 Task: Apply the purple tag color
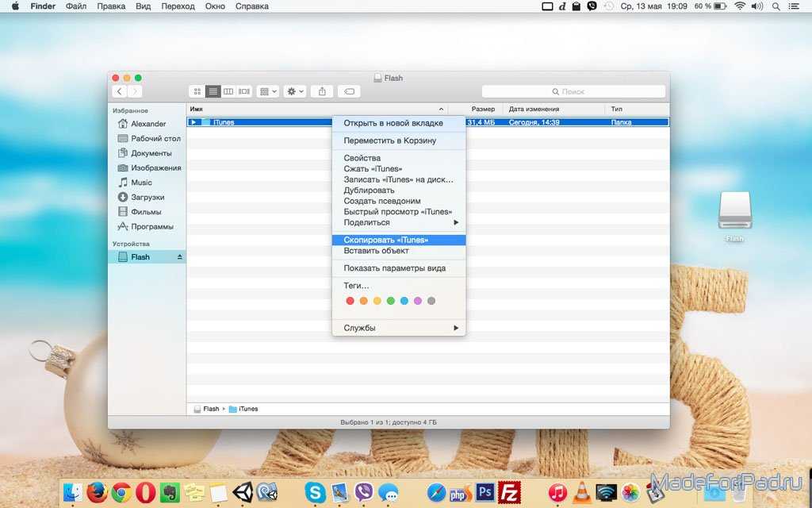[x=418, y=301]
